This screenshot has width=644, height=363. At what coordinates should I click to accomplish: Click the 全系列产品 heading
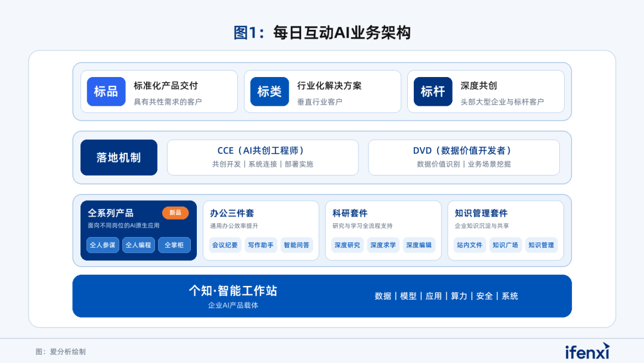click(111, 213)
